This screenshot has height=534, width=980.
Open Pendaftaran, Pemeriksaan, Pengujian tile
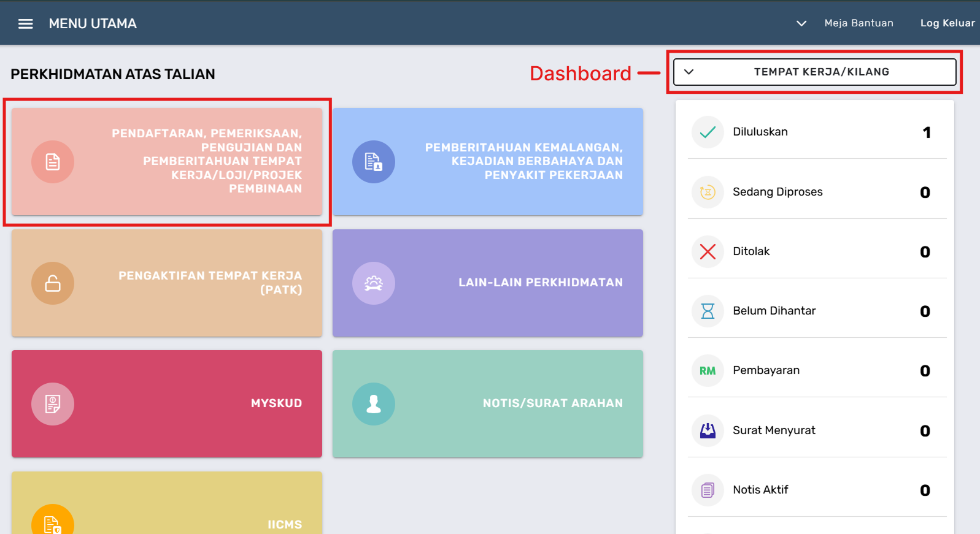(x=167, y=162)
